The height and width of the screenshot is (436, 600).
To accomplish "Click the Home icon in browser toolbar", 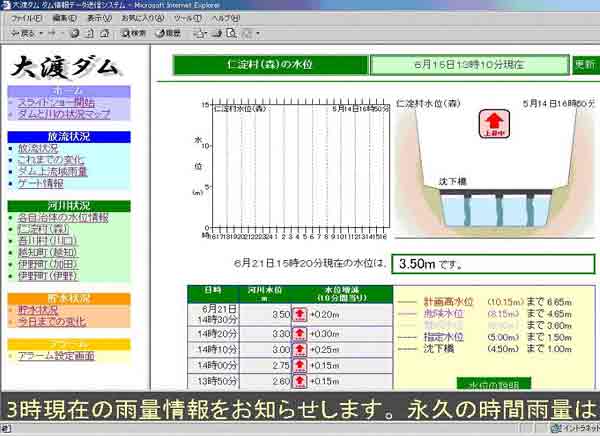I will click(x=105, y=33).
